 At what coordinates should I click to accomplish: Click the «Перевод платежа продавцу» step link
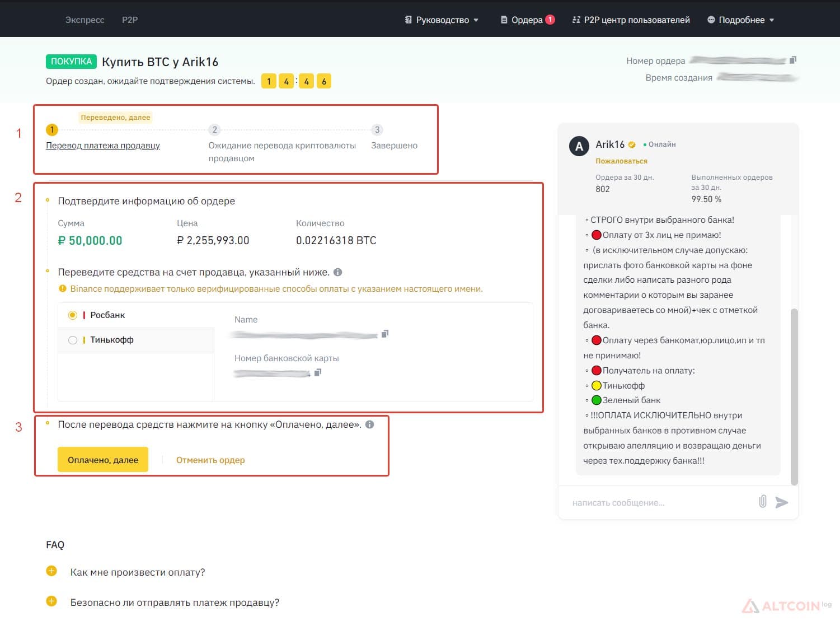[103, 146]
